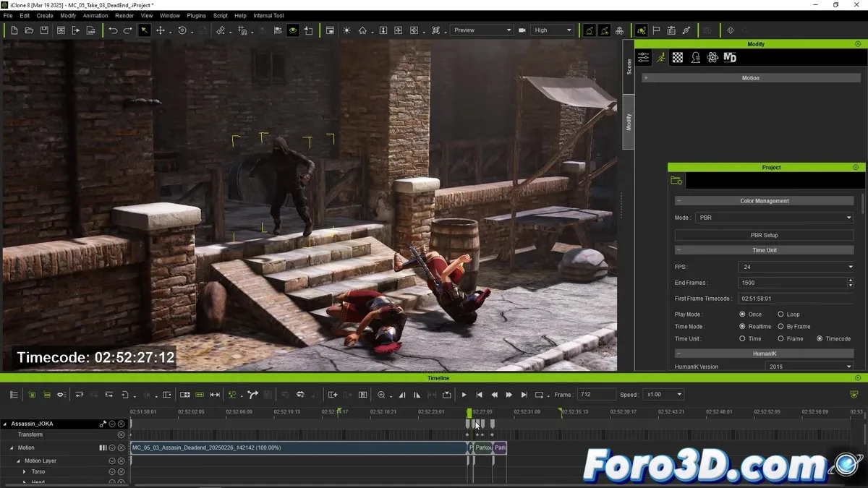Viewport: 868px width, 488px height.
Task: Open the Render menu
Action: pos(124,15)
